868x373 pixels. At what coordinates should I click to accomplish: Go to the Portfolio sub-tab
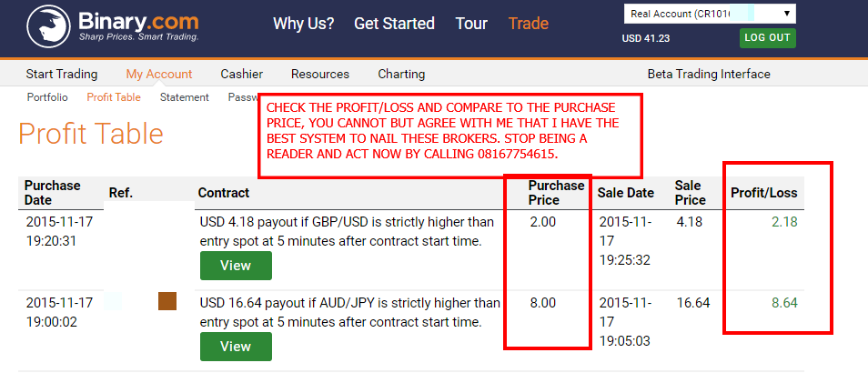click(x=47, y=97)
